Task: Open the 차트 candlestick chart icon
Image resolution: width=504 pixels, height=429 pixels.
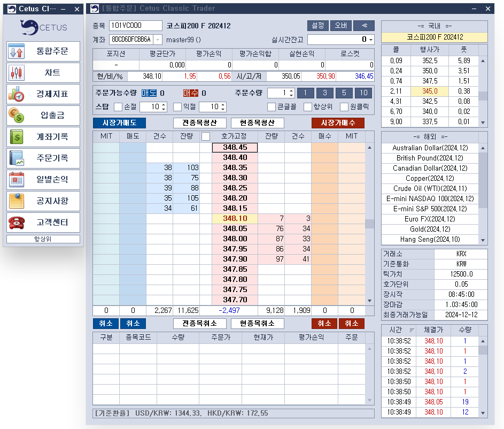Action: 17,73
